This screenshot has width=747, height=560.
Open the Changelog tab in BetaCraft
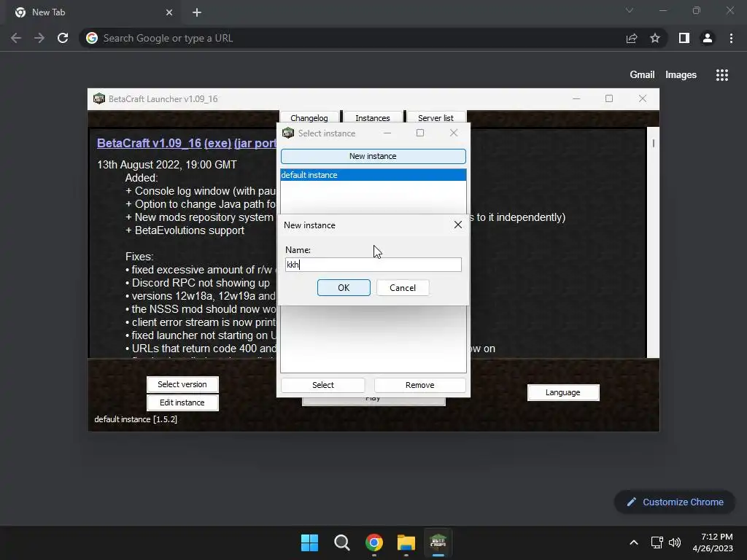point(309,117)
